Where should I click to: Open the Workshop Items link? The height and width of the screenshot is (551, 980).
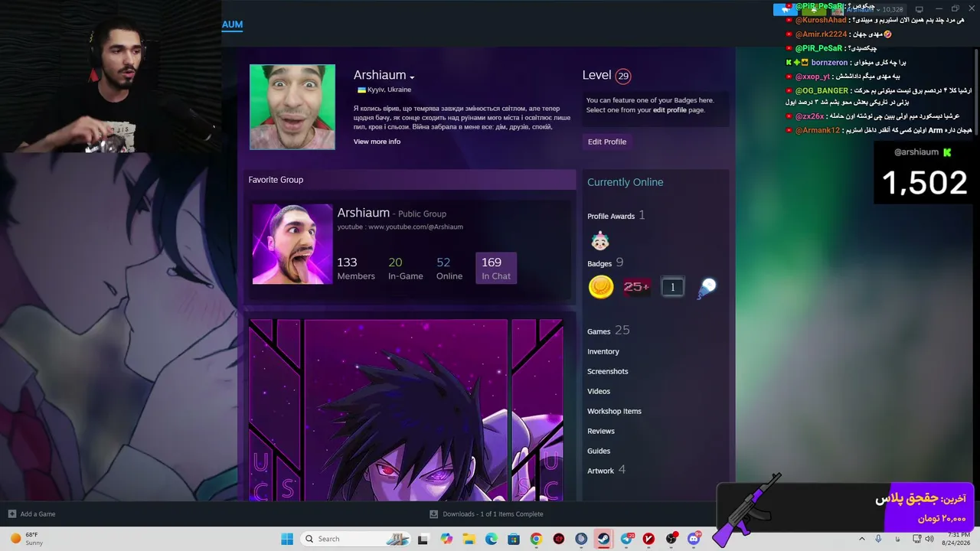614,411
